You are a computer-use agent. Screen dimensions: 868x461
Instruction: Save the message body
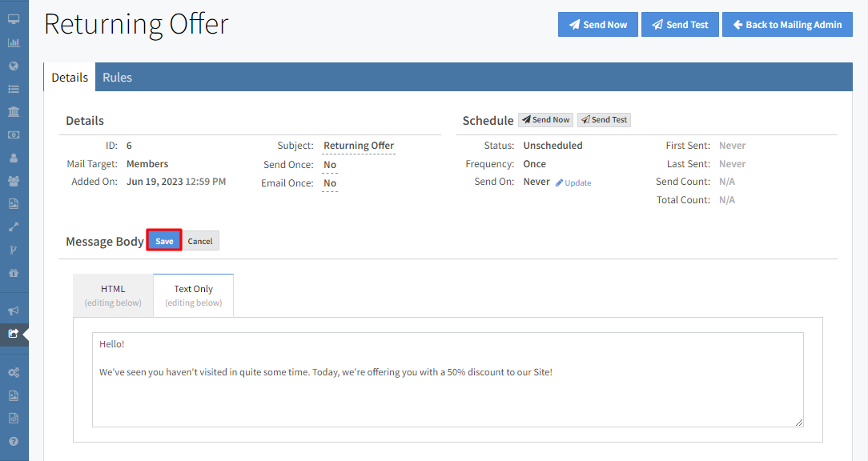click(164, 241)
